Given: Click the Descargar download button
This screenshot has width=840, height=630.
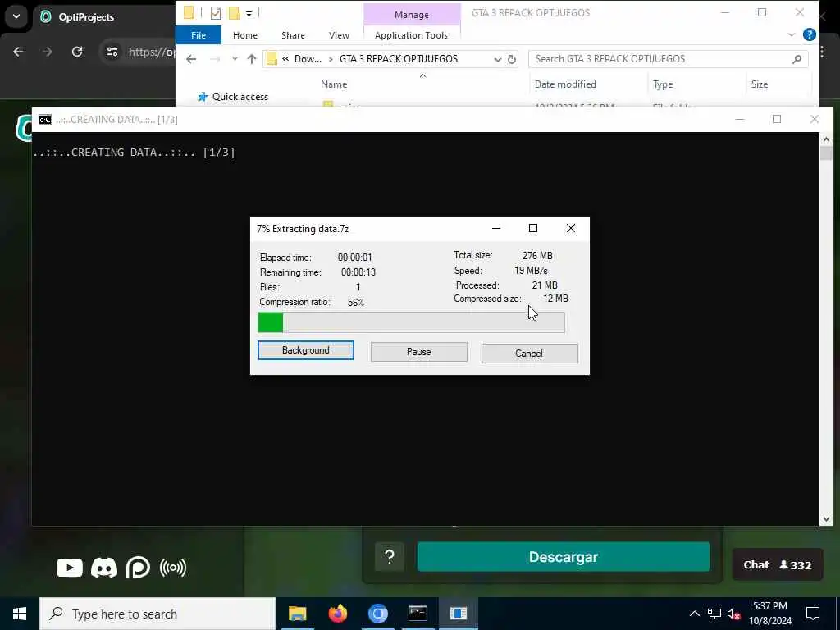Looking at the screenshot, I should click(563, 557).
